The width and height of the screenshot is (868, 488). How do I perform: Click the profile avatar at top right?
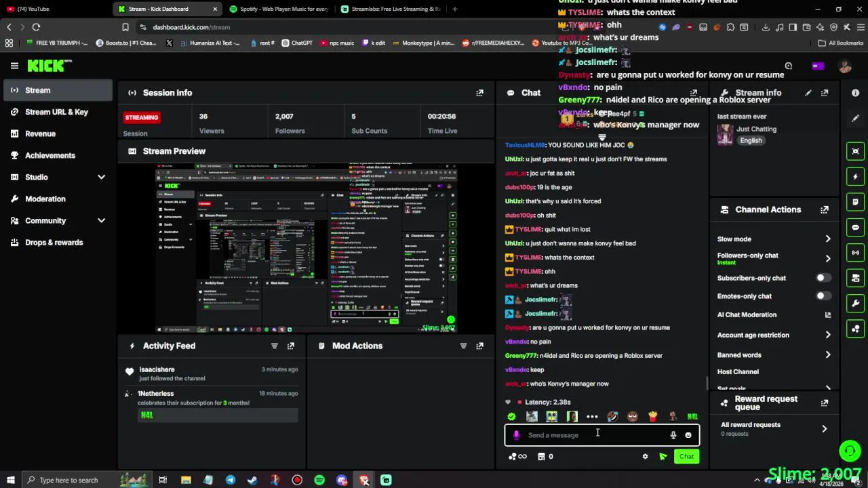pos(845,66)
